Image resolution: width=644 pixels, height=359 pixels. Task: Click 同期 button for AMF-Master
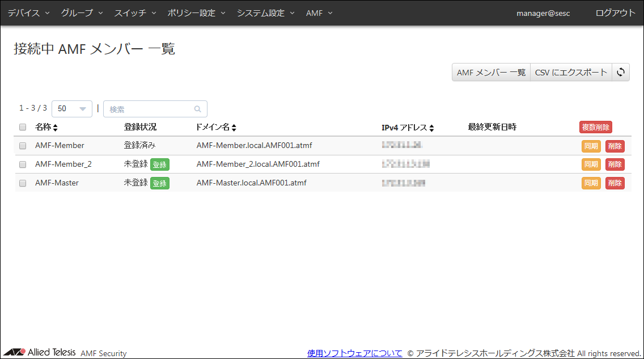[591, 183]
